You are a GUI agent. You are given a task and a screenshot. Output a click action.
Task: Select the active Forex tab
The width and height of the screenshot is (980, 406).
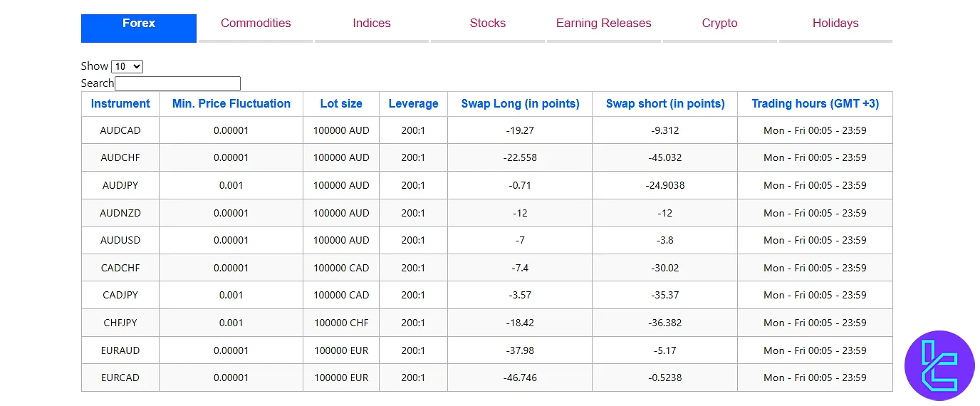pos(139,24)
